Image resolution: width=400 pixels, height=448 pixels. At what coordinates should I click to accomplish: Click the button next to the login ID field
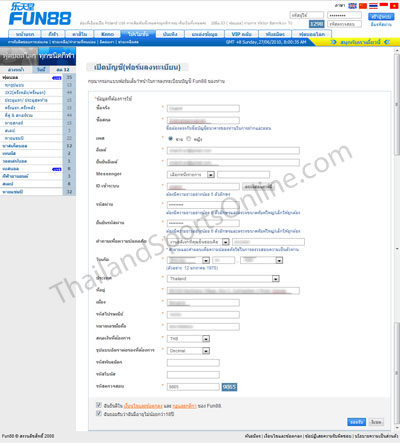point(258,187)
